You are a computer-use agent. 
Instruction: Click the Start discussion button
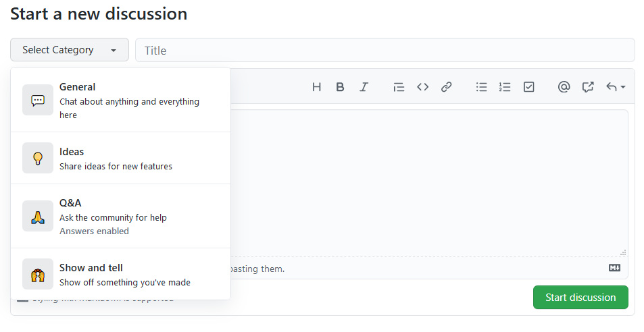(580, 297)
